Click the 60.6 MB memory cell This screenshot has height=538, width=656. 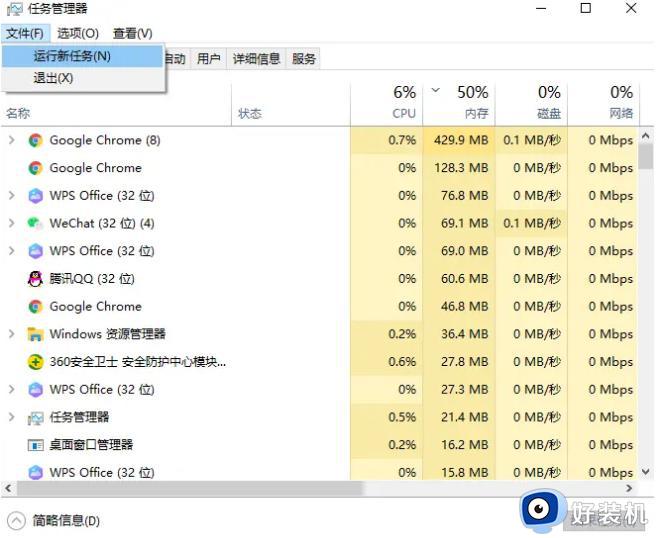459,279
